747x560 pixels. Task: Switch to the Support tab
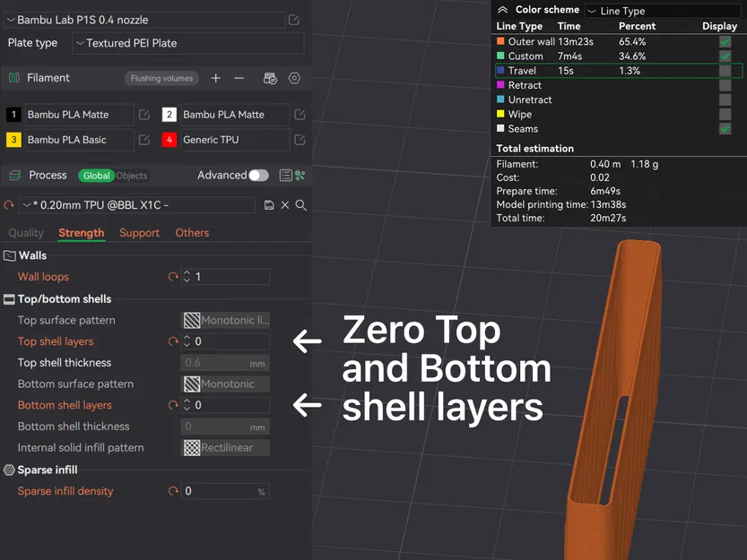point(139,233)
